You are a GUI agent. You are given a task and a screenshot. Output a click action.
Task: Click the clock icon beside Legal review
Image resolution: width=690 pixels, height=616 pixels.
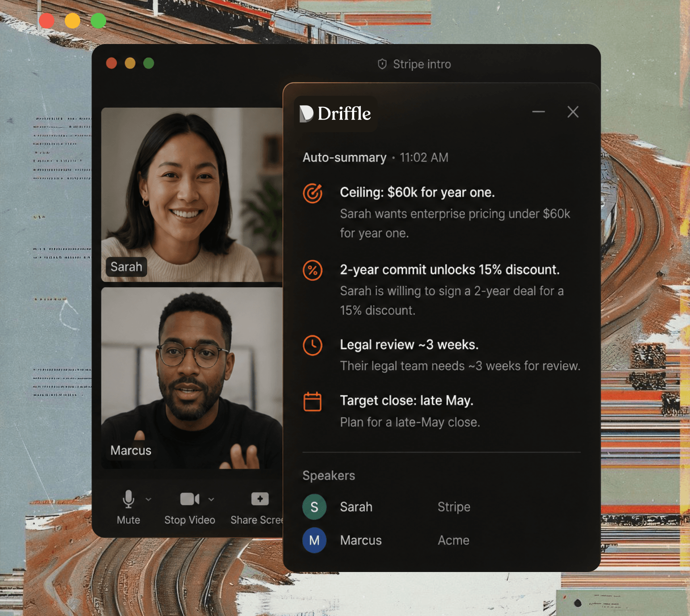[x=313, y=346]
